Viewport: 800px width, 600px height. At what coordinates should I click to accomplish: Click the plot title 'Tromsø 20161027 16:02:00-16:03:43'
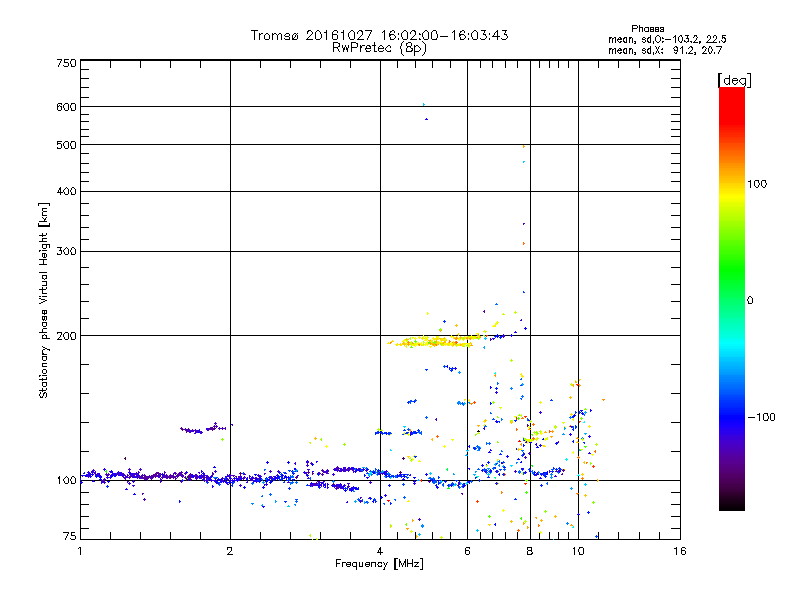click(379, 35)
